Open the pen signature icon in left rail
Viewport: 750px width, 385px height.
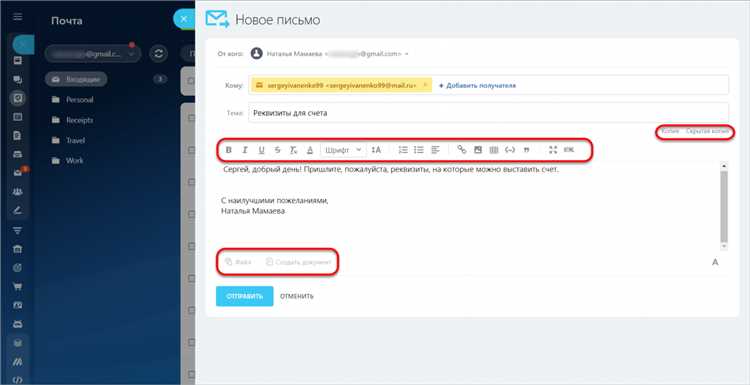click(18, 210)
